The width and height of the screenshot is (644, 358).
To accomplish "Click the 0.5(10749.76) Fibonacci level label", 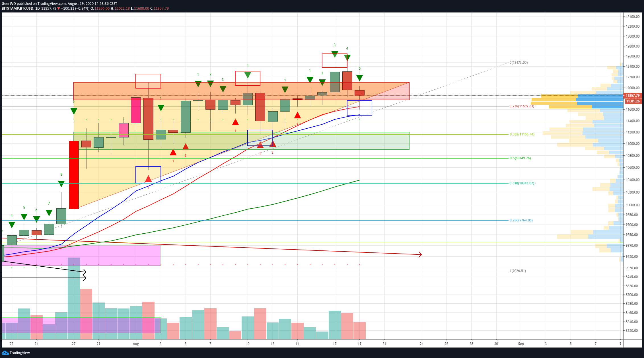I will 520,158.
